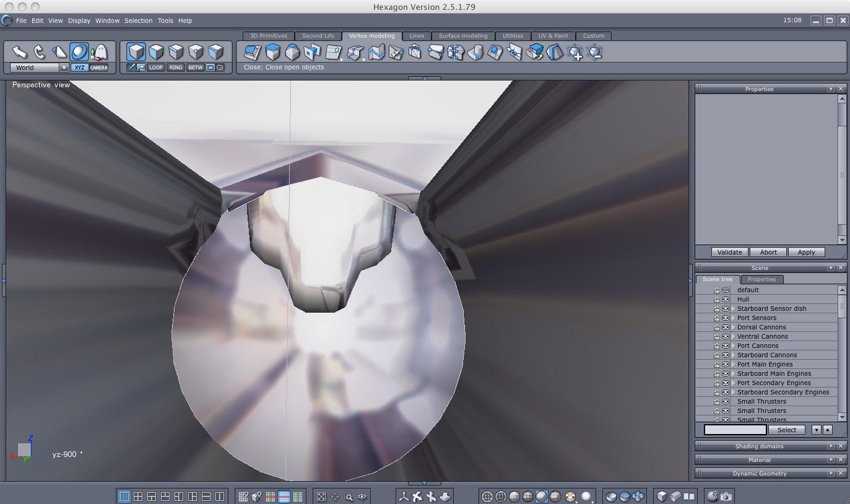Click the open-book icon in bottom bar
The image size is (850, 504).
click(x=689, y=497)
